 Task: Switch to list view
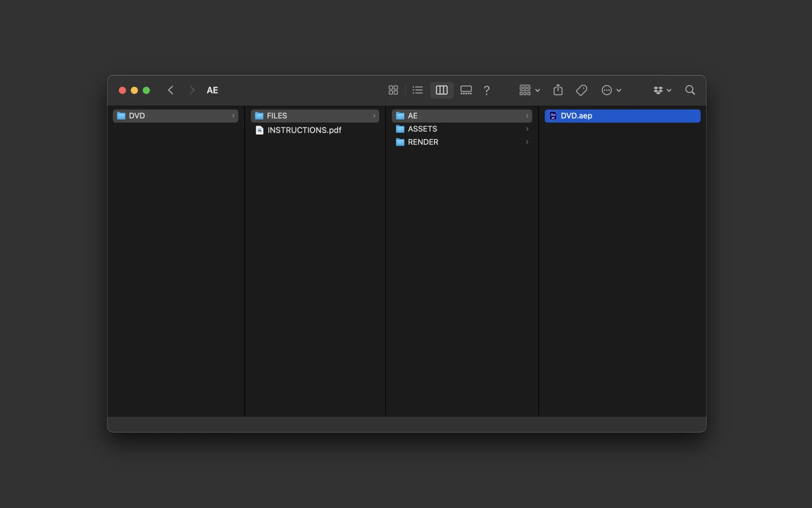click(x=417, y=90)
